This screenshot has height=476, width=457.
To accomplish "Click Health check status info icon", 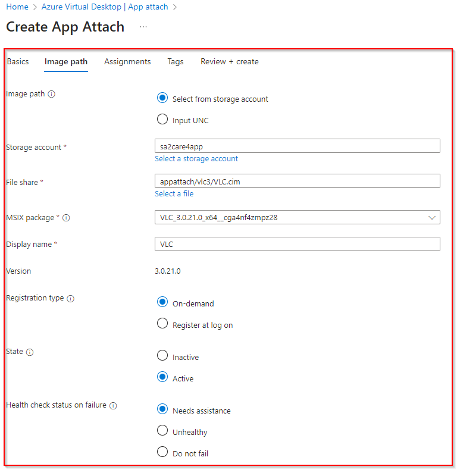I will [113, 406].
